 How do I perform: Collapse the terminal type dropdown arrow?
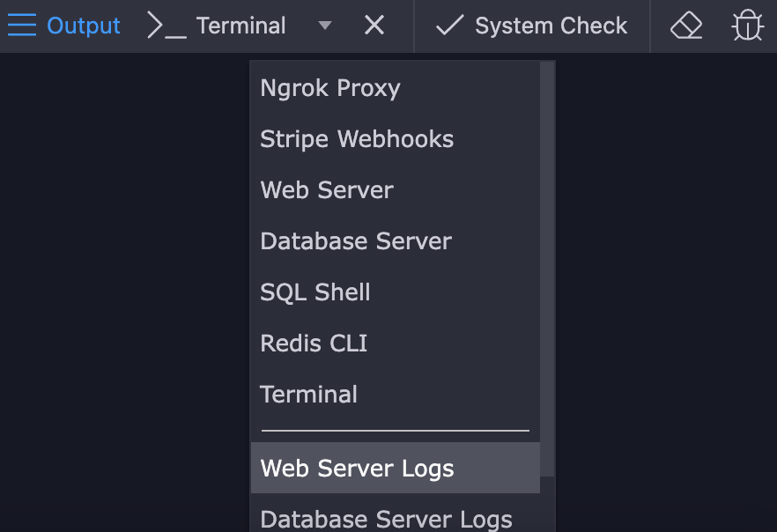(x=325, y=26)
